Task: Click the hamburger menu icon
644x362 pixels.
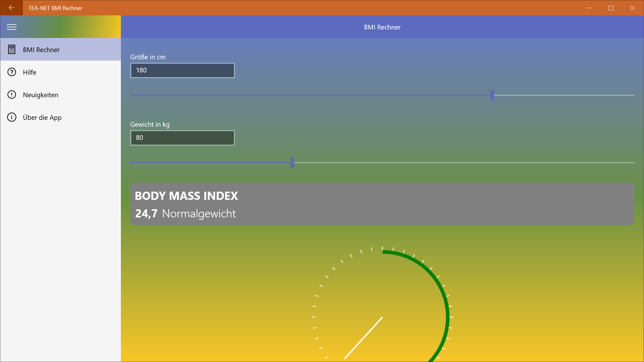Action: [x=12, y=27]
